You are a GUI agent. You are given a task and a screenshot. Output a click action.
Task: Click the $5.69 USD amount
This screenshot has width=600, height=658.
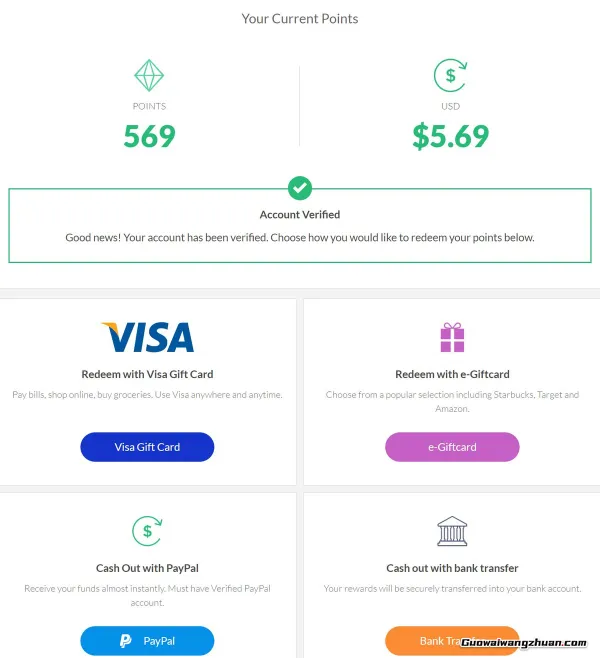(x=450, y=136)
